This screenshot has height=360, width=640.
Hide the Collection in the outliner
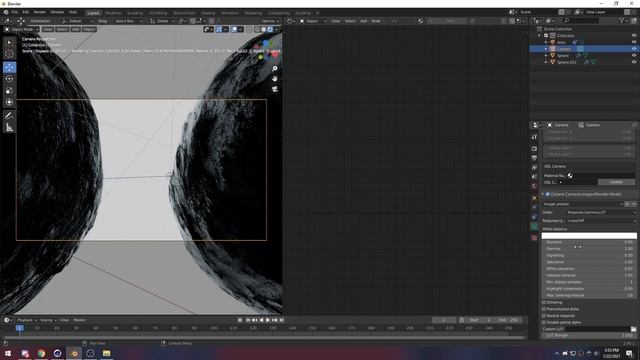[634, 36]
